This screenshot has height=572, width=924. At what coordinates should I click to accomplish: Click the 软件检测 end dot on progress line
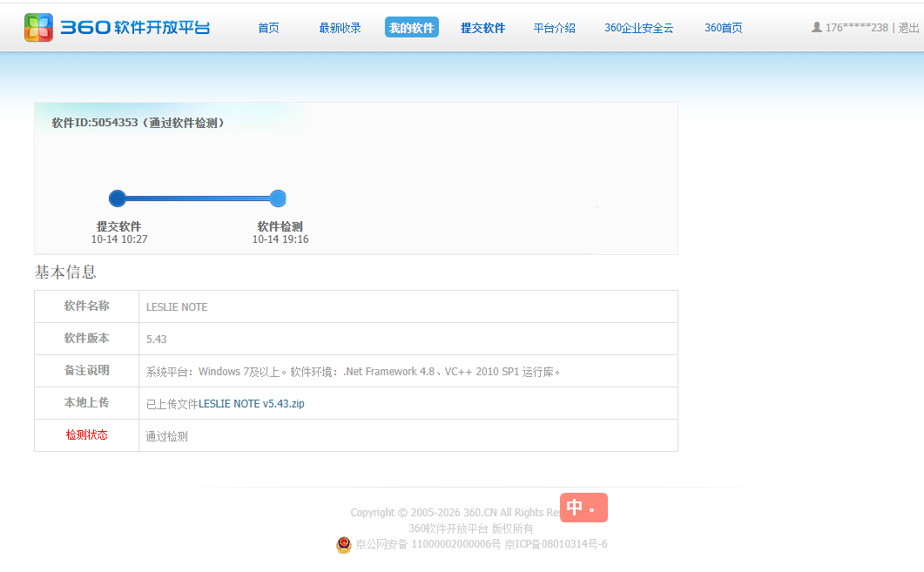(x=278, y=199)
